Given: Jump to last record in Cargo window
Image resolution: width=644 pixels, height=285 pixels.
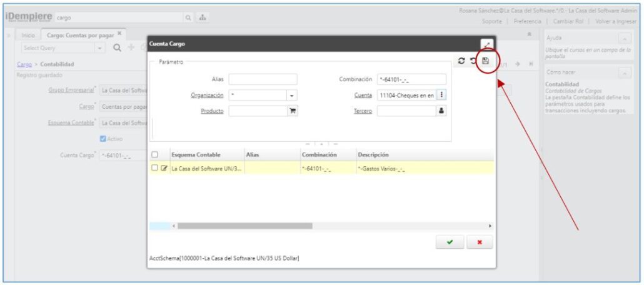Looking at the screenshot, I should 531,64.
